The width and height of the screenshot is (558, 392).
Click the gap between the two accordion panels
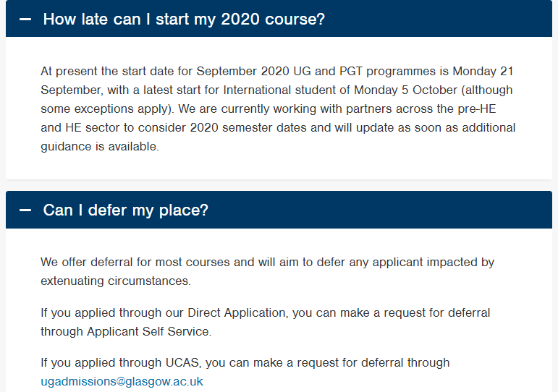coord(279,185)
